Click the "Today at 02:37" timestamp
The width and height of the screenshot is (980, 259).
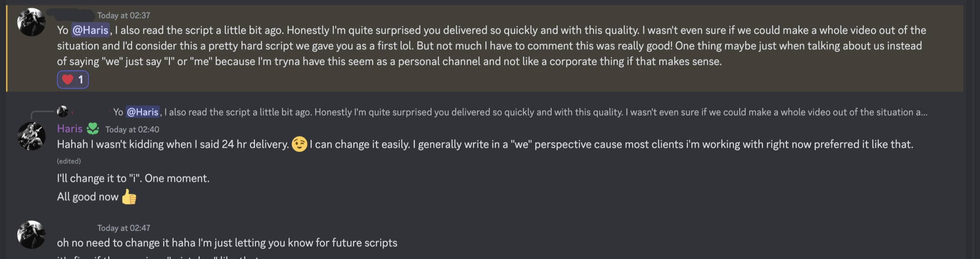pyautogui.click(x=123, y=16)
